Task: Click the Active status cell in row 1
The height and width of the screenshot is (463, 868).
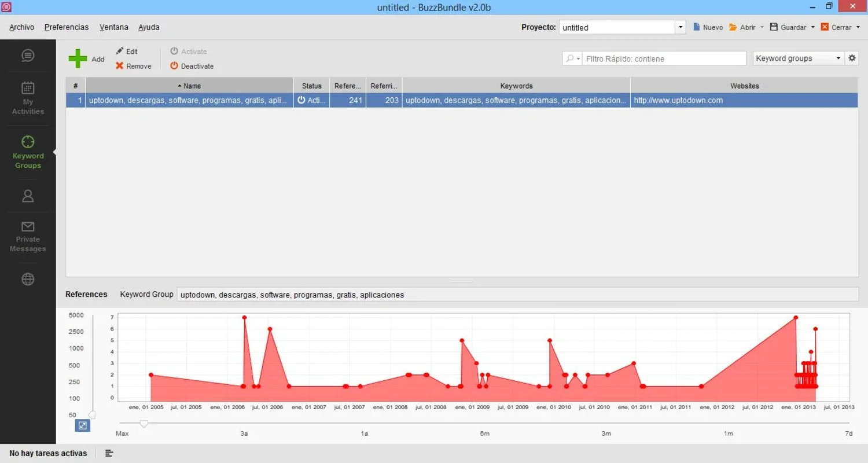Action: tap(312, 100)
